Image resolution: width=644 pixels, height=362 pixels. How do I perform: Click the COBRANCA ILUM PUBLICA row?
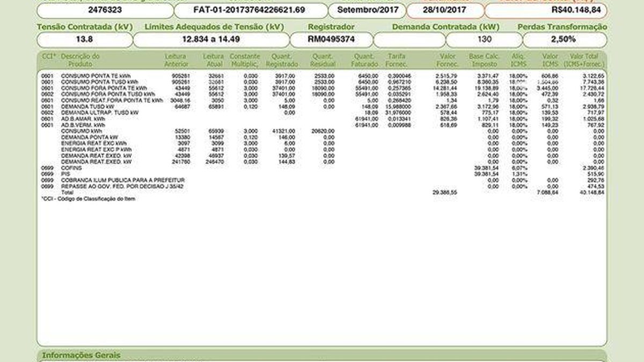tap(123, 180)
